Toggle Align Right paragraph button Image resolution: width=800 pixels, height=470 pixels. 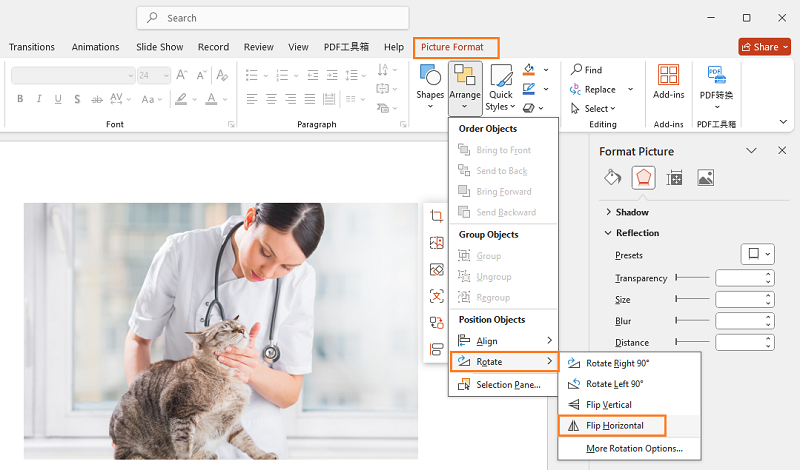click(290, 99)
